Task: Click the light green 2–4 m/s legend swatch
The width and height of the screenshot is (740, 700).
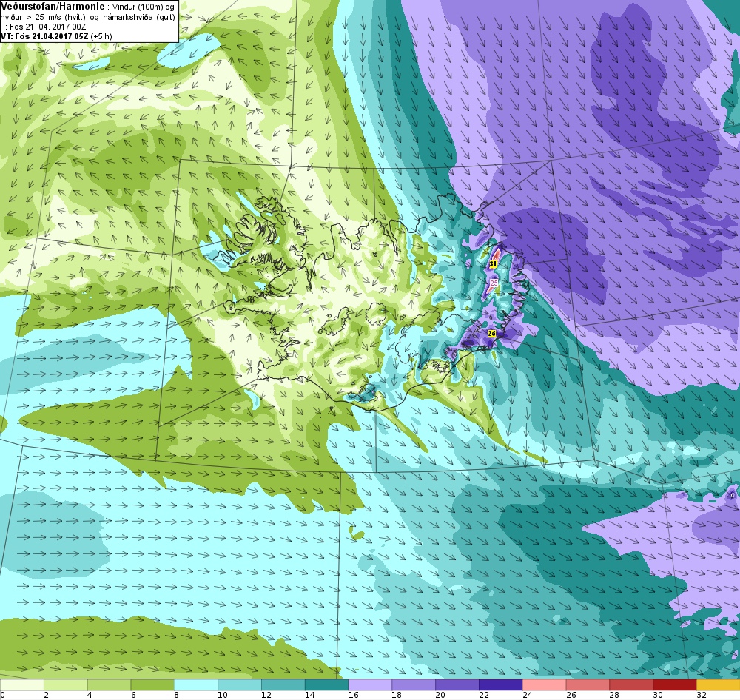Action: [x=66, y=684]
